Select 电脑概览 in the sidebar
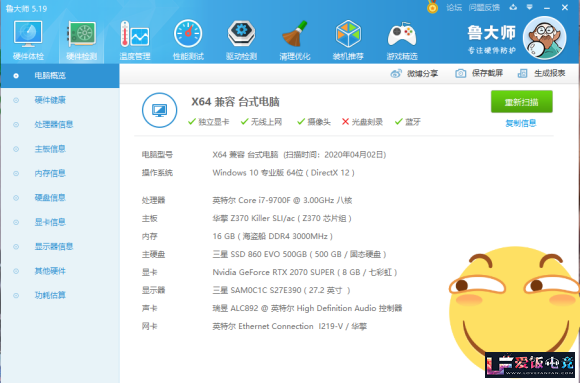 click(60, 75)
